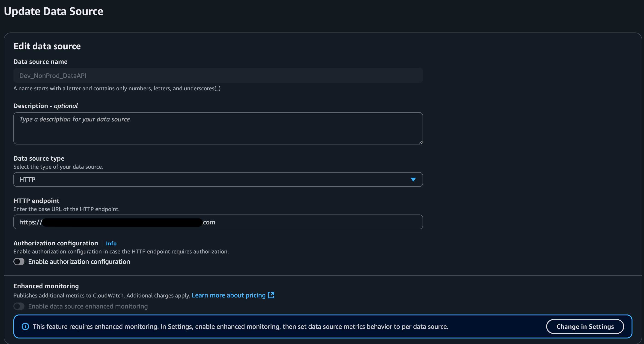Open the HTTP data source type dropdown
Image resolution: width=644 pixels, height=344 pixels.
pyautogui.click(x=218, y=179)
